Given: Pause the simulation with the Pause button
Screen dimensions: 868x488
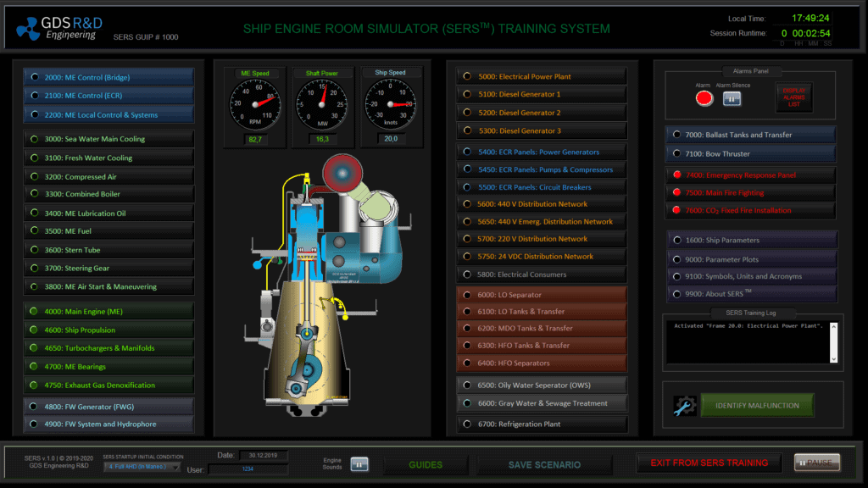Looking at the screenshot, I should pyautogui.click(x=816, y=463).
